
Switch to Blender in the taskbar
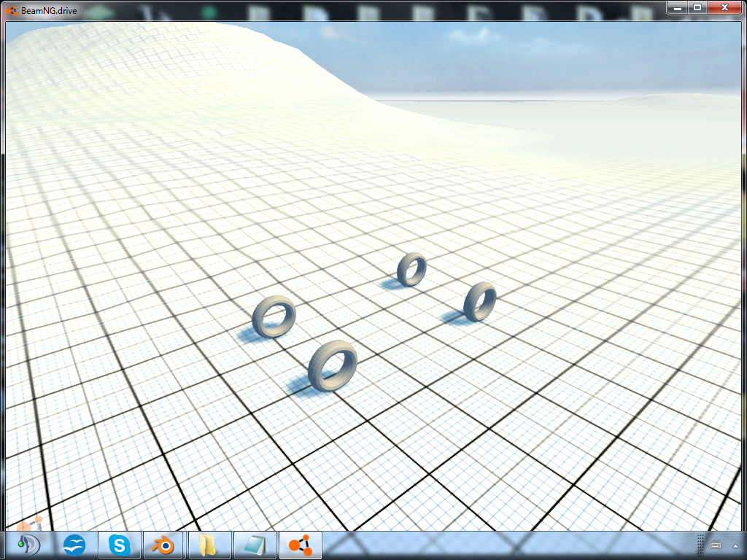[x=164, y=545]
